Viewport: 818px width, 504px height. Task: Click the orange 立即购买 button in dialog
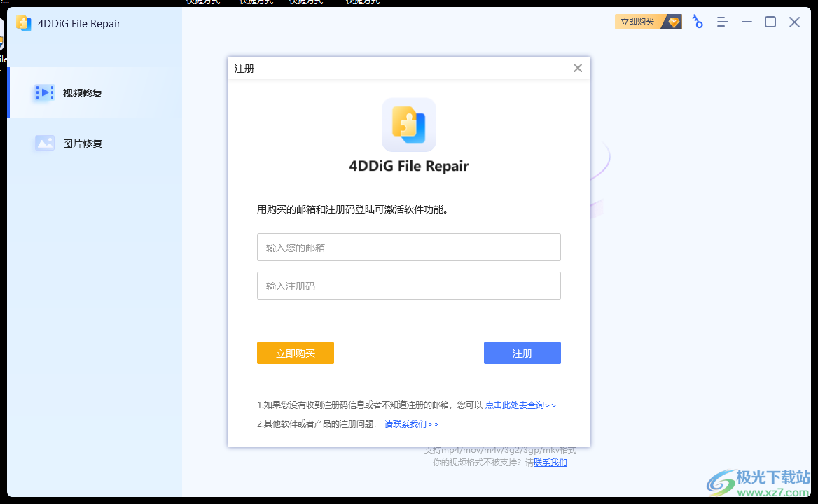coord(296,353)
